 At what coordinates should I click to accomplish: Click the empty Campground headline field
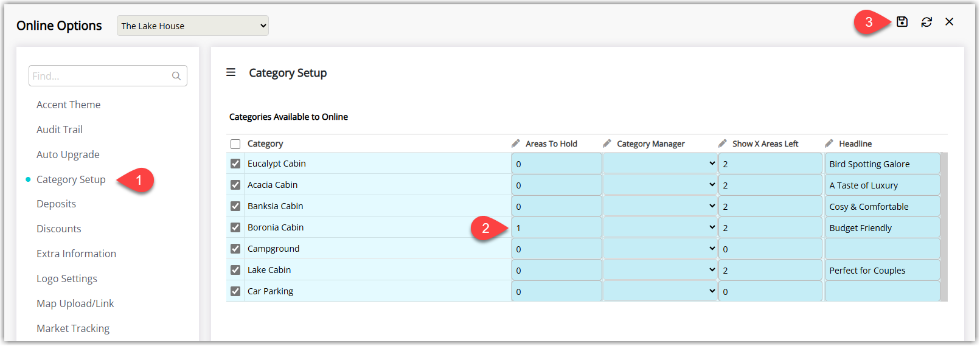coord(882,249)
